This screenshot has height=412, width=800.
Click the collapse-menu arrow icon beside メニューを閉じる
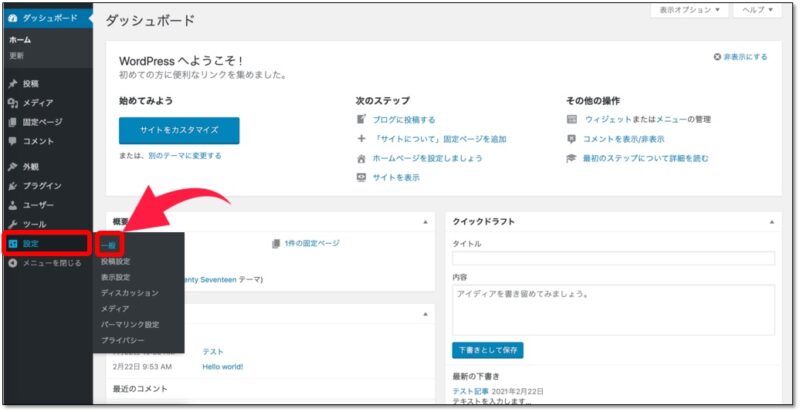click(x=13, y=263)
